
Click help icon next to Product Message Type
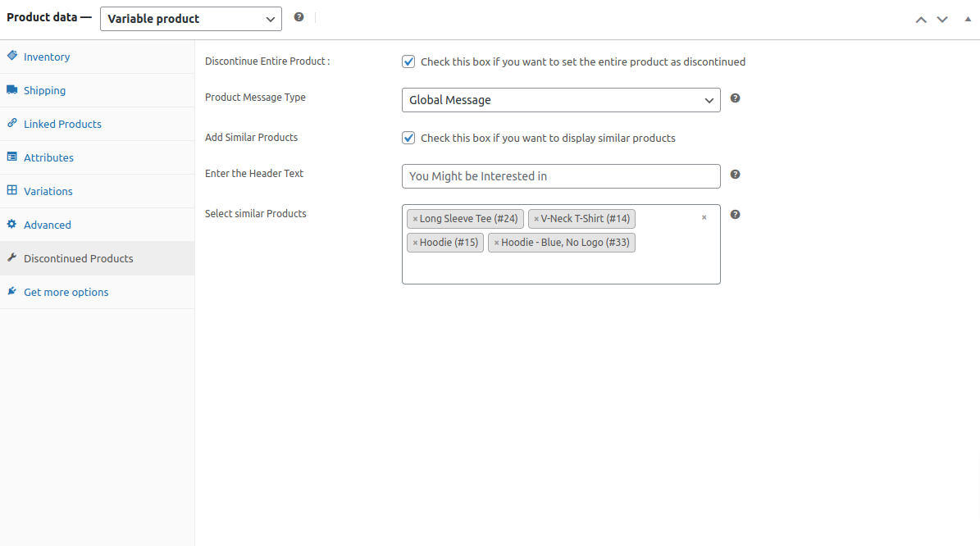coord(735,98)
